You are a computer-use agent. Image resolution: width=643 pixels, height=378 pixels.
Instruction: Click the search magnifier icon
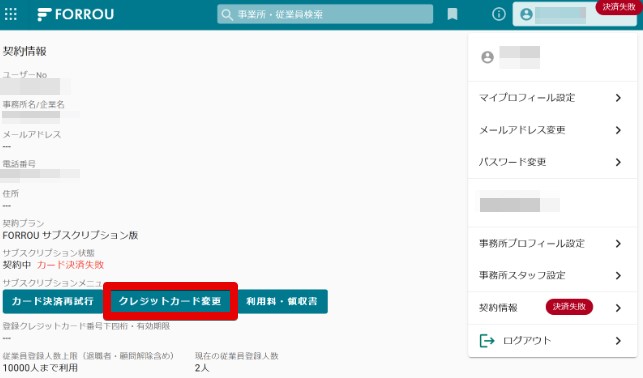[x=227, y=15]
